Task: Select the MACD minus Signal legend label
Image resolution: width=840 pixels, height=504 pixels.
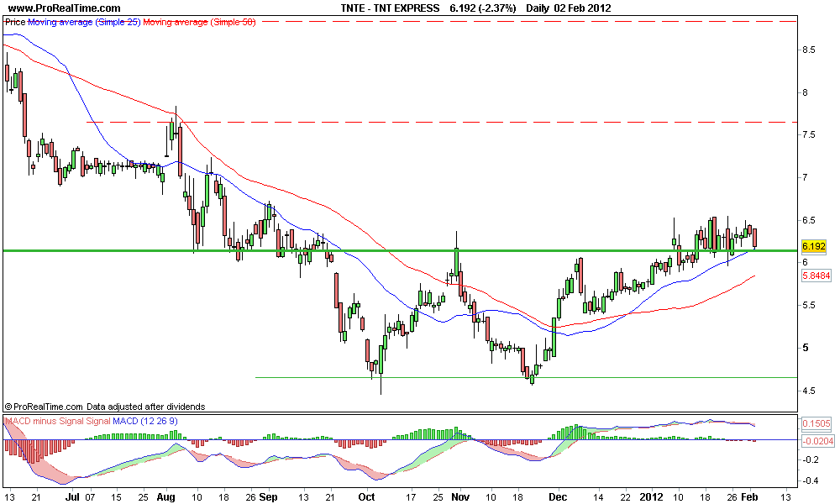Action: pyautogui.click(x=45, y=421)
